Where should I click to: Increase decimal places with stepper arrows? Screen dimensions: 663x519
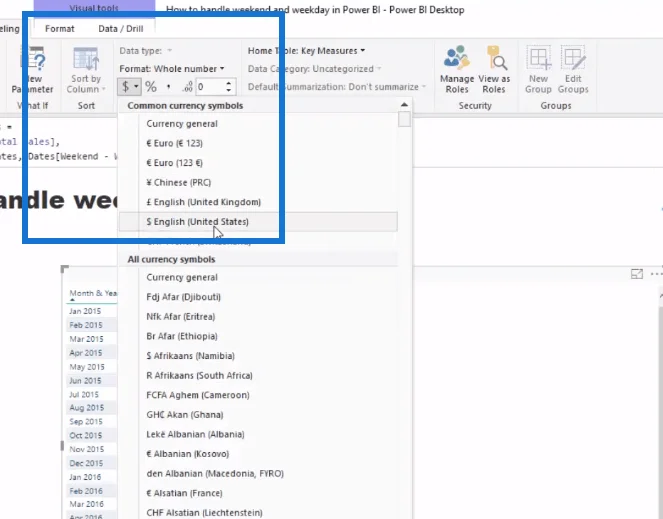[x=228, y=83]
